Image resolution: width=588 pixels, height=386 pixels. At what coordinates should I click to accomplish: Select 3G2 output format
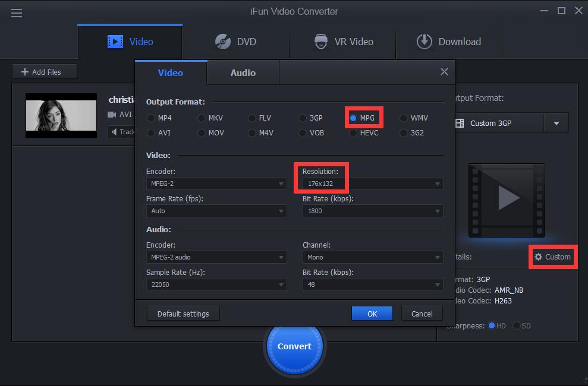pos(412,133)
